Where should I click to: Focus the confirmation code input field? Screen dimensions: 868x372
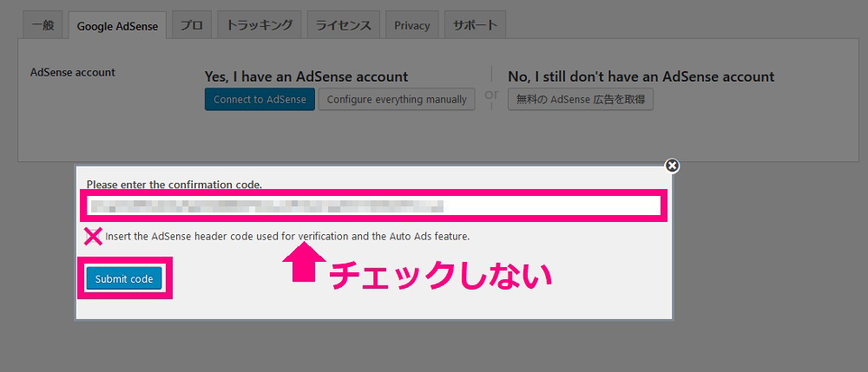pyautogui.click(x=373, y=206)
